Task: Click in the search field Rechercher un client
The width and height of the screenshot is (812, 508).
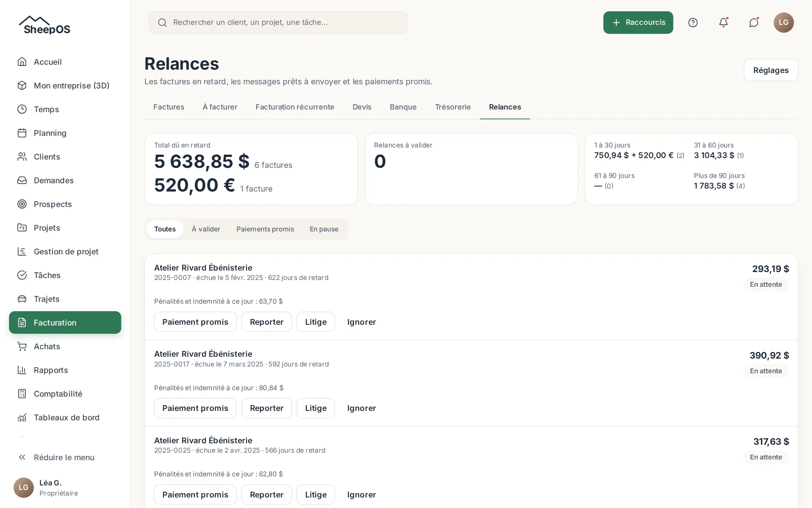Action: (x=279, y=23)
